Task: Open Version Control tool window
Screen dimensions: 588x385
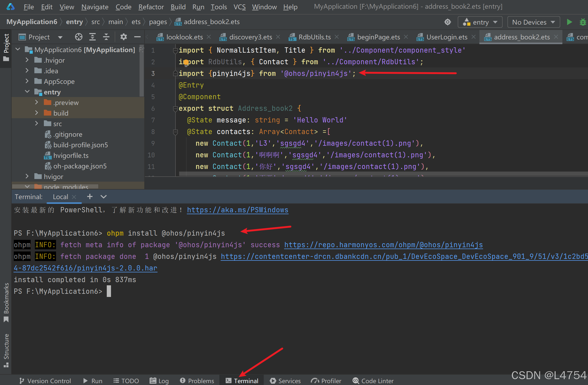Action: (45, 381)
